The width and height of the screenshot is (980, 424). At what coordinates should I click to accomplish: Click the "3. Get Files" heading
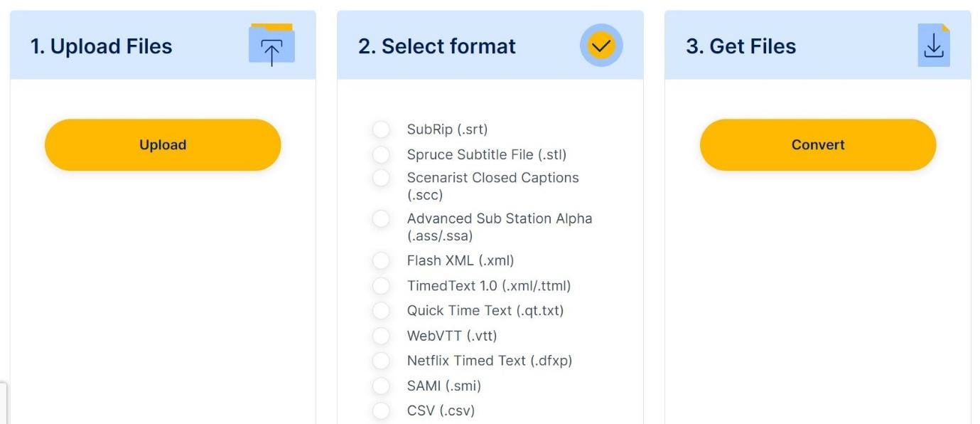coord(741,46)
